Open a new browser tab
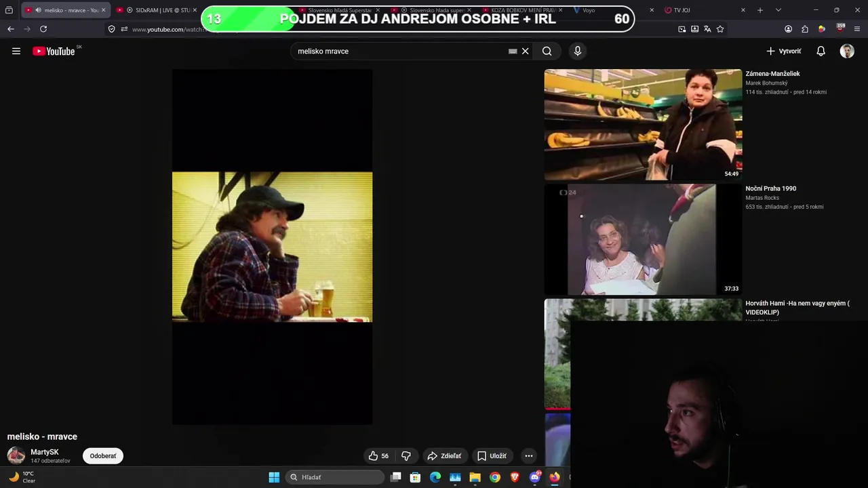Screen dimensions: 868x488 click(760, 10)
